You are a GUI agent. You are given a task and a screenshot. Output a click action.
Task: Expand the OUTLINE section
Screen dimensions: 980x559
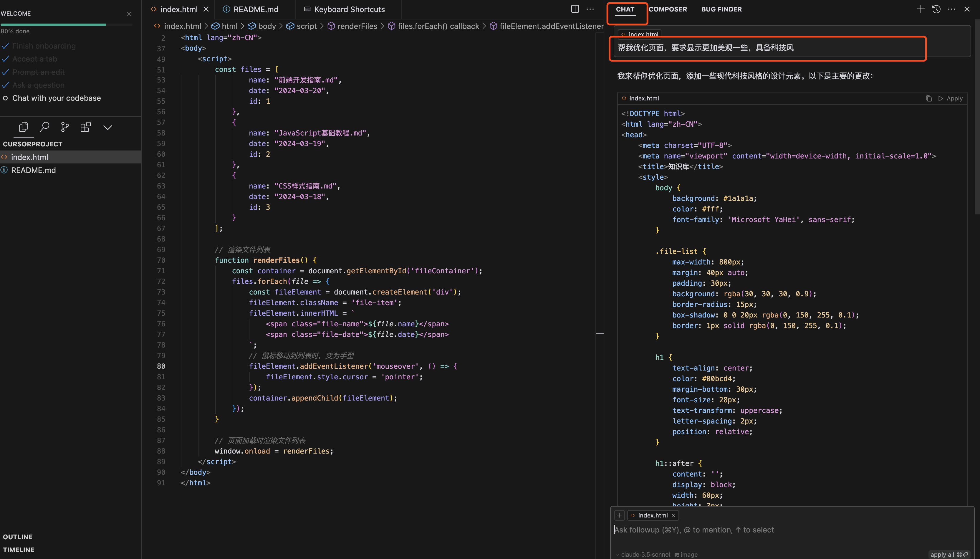(x=18, y=537)
